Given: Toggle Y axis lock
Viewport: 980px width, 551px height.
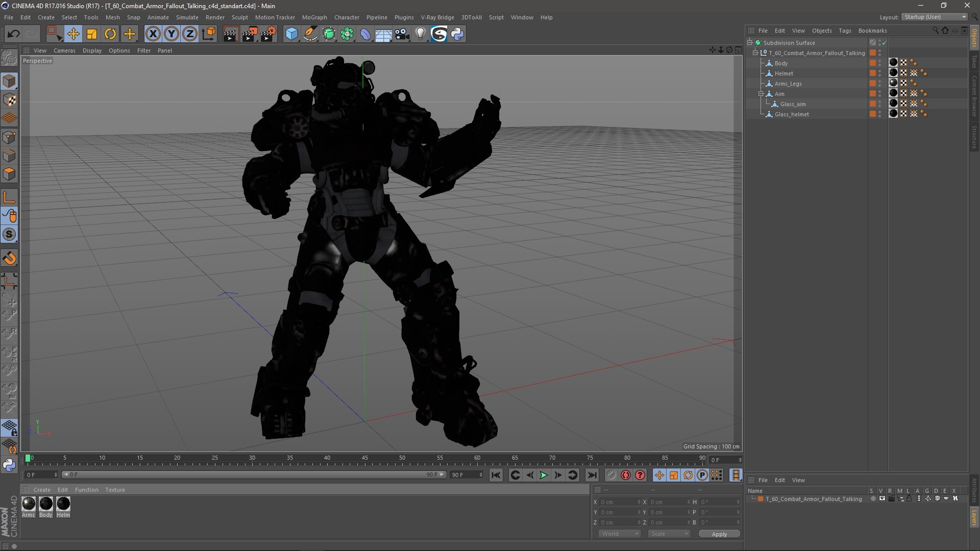Looking at the screenshot, I should pos(171,34).
